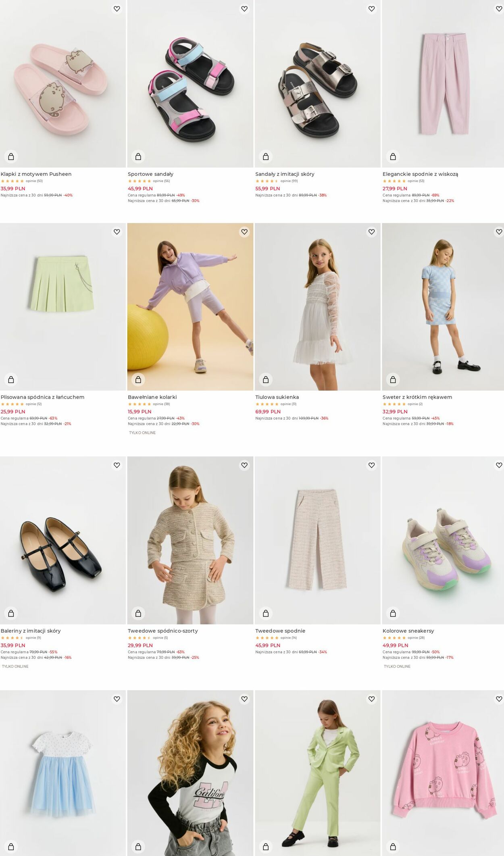Heart the Tweedowe spódnico-szorty product
This screenshot has height=856, width=504.
pyautogui.click(x=244, y=465)
